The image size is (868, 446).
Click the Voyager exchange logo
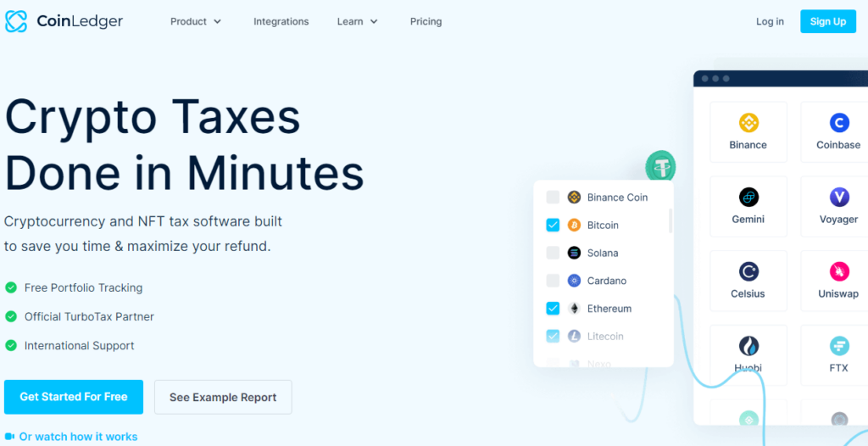point(839,197)
